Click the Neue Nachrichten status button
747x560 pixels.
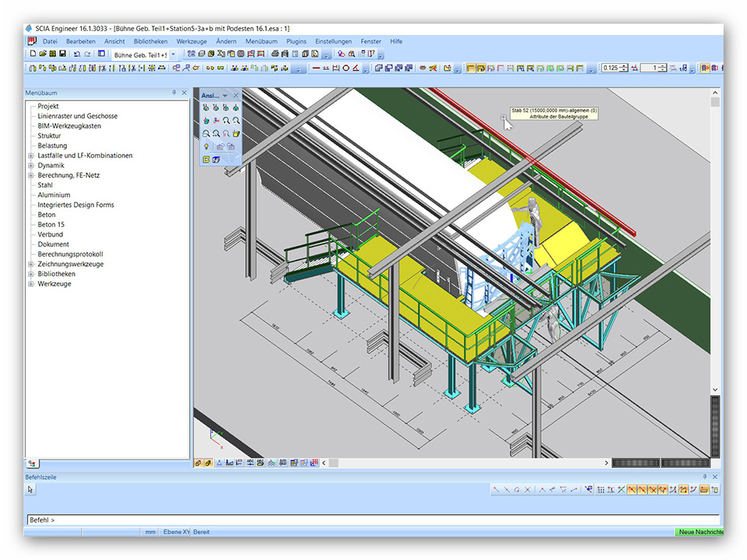tap(698, 532)
